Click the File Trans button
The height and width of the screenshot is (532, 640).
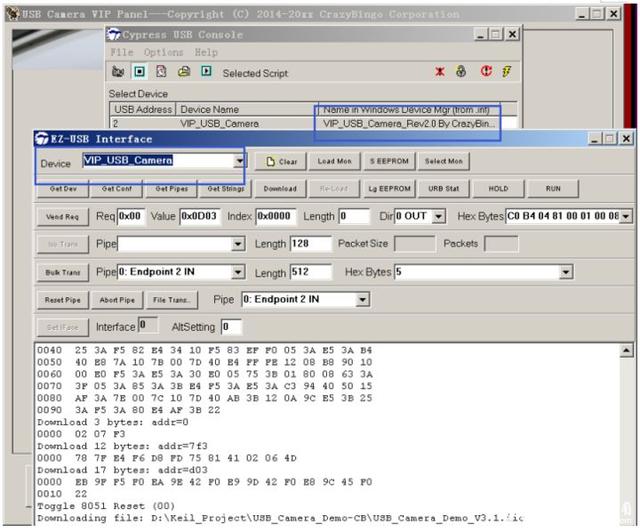click(x=172, y=300)
